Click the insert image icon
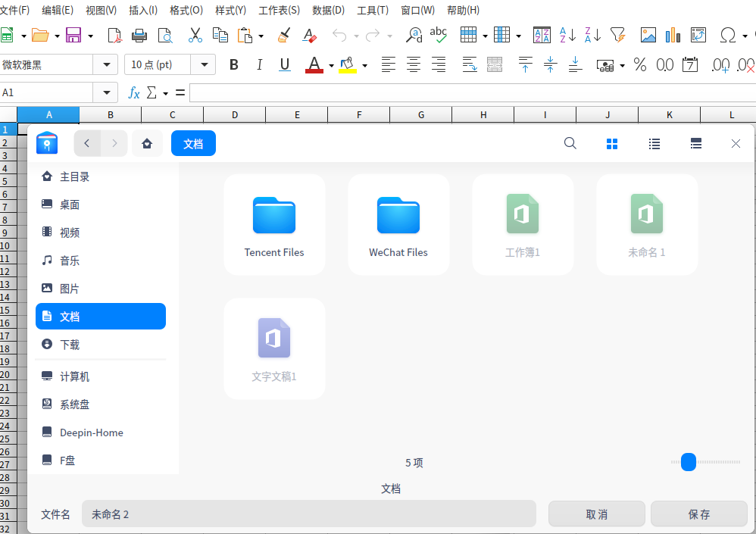 (648, 35)
